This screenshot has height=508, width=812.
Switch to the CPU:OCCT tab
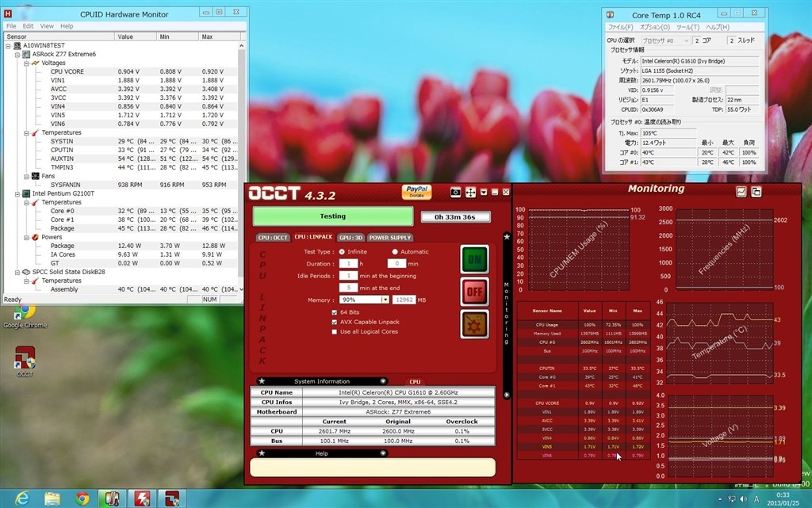click(273, 238)
